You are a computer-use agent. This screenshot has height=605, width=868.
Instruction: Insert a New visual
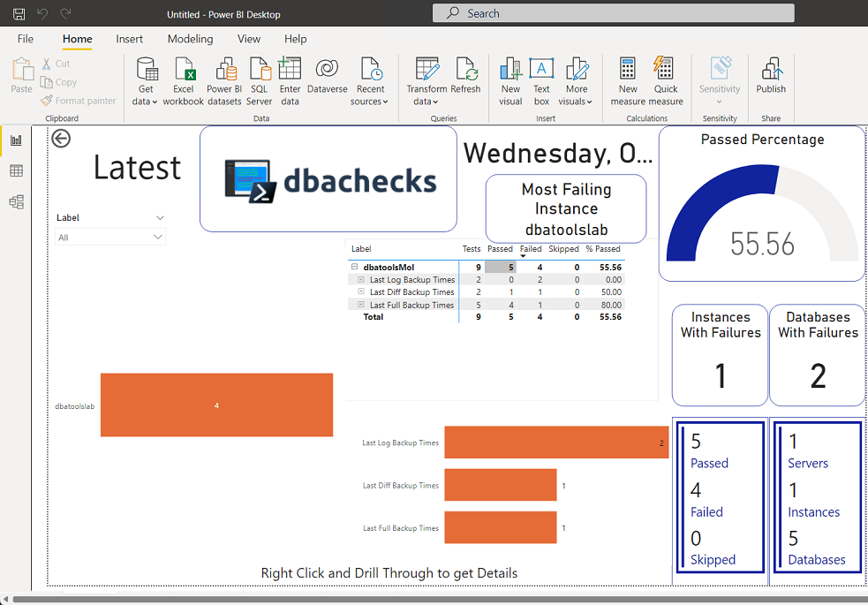click(510, 81)
